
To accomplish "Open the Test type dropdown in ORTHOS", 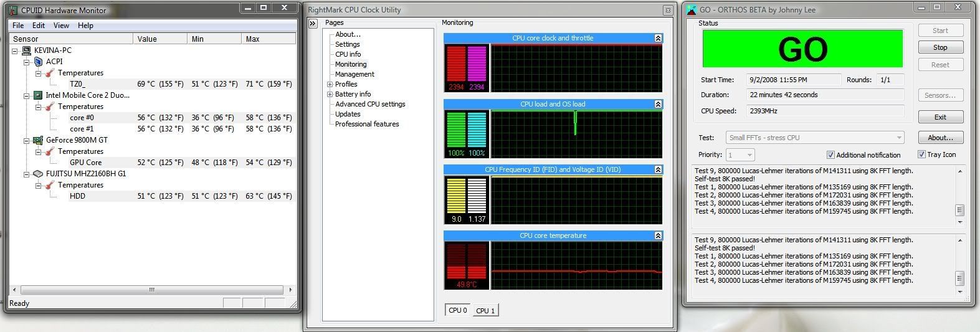I will tap(899, 138).
